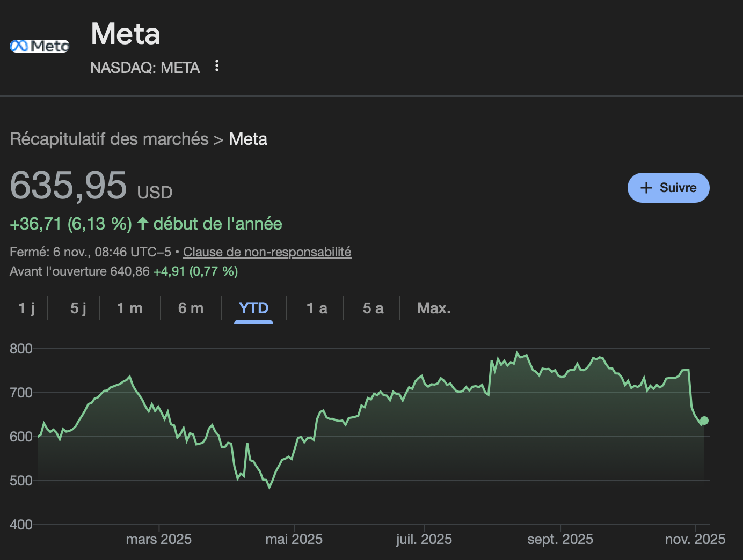The height and width of the screenshot is (560, 743).
Task: Display the 5 a chart range
Action: (x=373, y=308)
